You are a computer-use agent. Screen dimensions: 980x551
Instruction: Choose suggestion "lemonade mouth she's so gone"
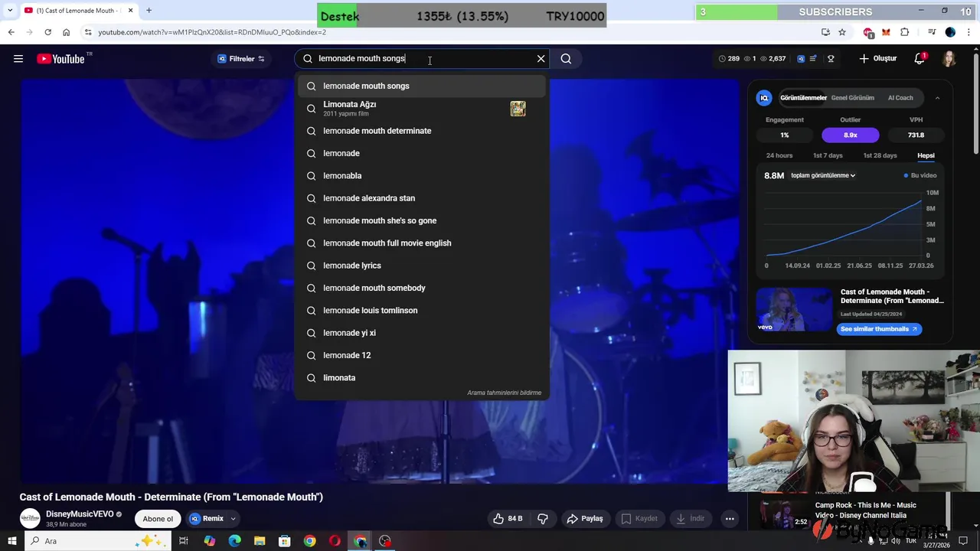tap(422, 220)
